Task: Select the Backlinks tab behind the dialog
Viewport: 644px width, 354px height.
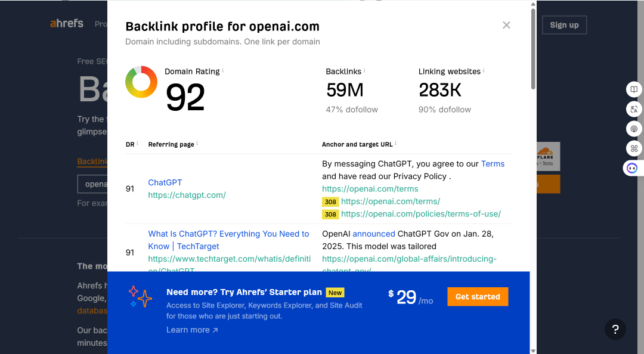Action: click(92, 162)
